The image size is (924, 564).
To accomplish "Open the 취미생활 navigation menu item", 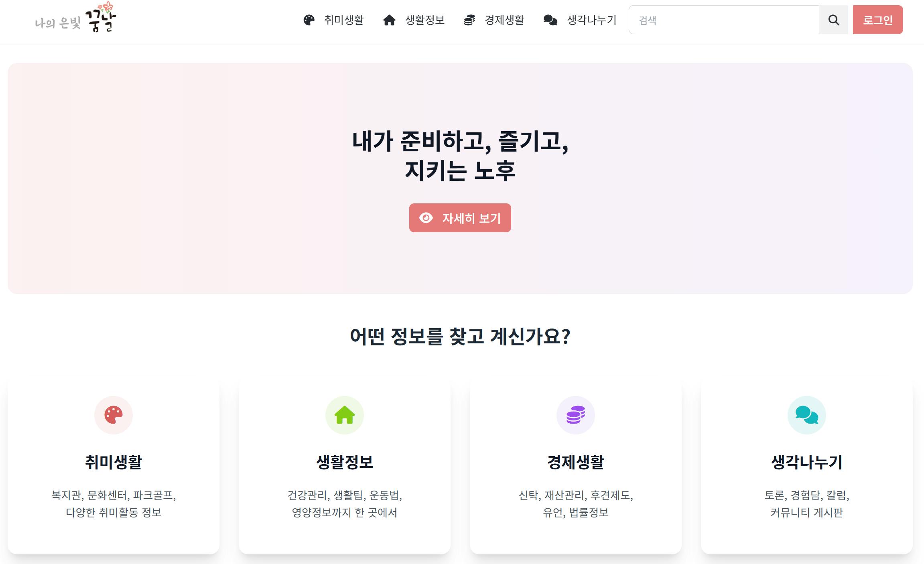I will click(344, 20).
